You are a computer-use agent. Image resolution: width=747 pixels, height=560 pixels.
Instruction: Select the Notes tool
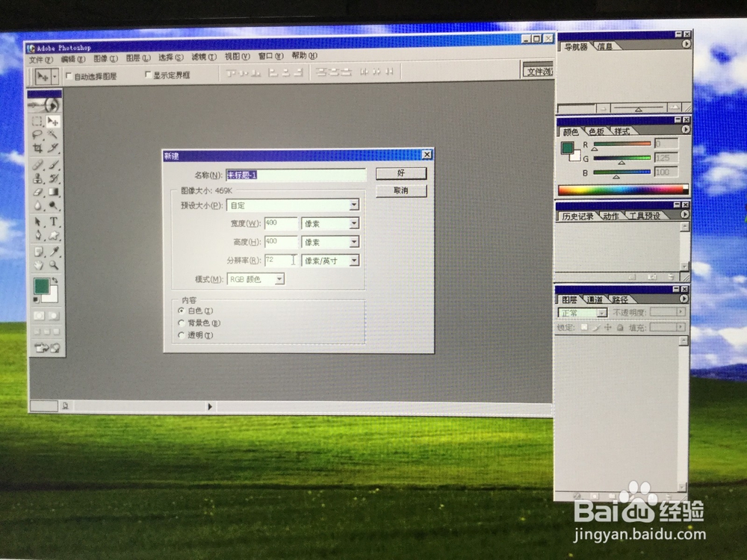pyautogui.click(x=37, y=252)
